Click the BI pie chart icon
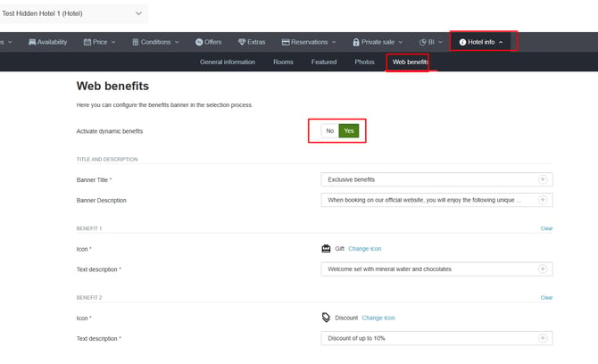 click(x=422, y=42)
